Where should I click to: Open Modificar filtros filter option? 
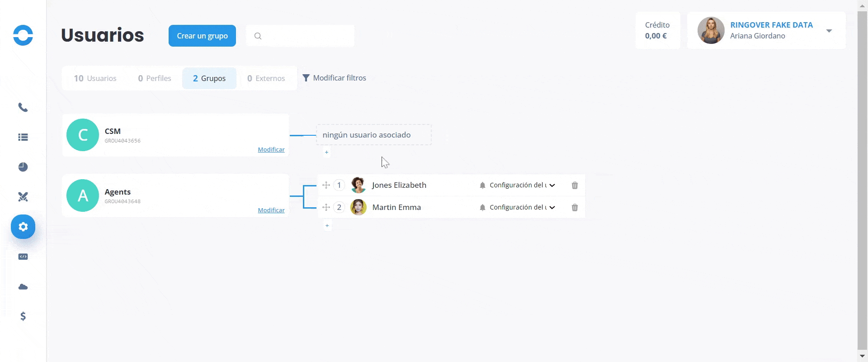tap(335, 78)
